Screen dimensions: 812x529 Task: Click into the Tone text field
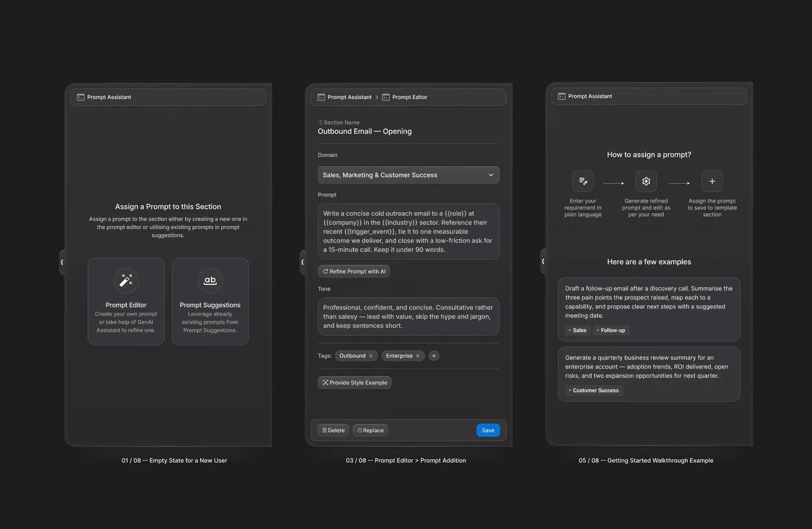pos(408,317)
